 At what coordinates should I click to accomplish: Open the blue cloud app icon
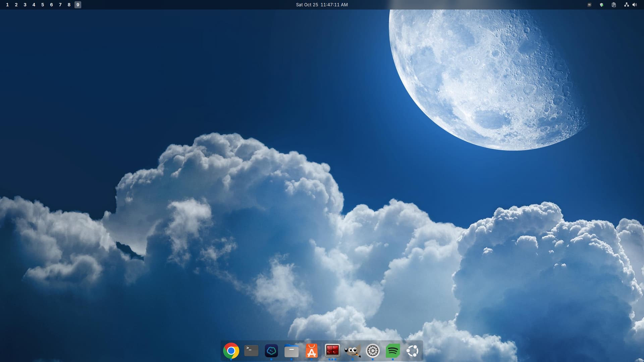click(271, 351)
